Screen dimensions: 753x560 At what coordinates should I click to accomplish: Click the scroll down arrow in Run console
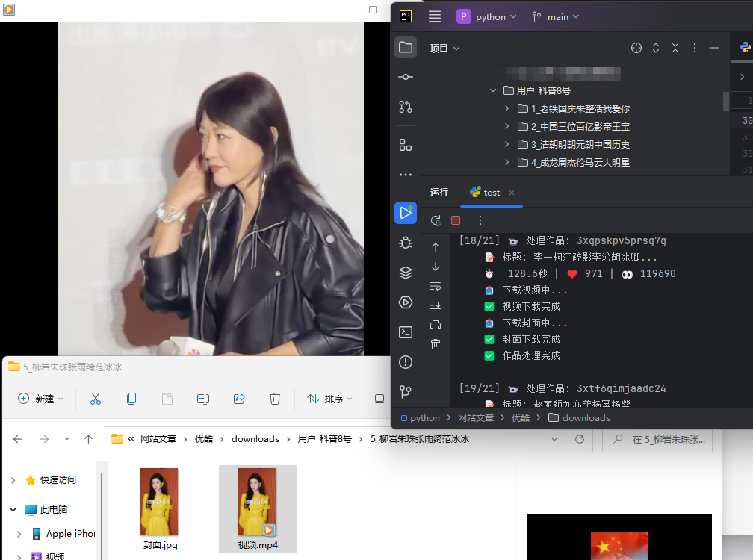[436, 267]
